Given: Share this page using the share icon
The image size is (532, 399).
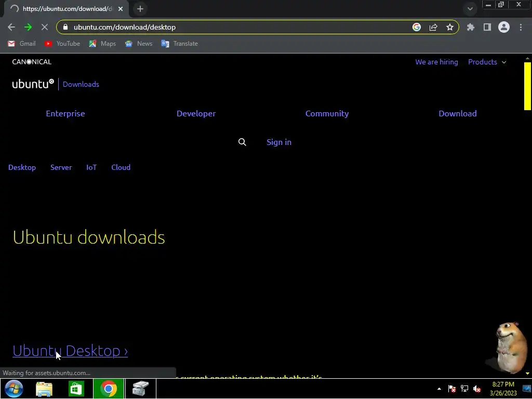Looking at the screenshot, I should [x=433, y=27].
